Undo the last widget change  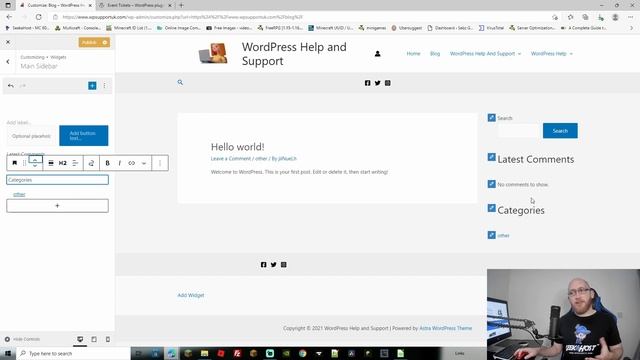[11, 86]
